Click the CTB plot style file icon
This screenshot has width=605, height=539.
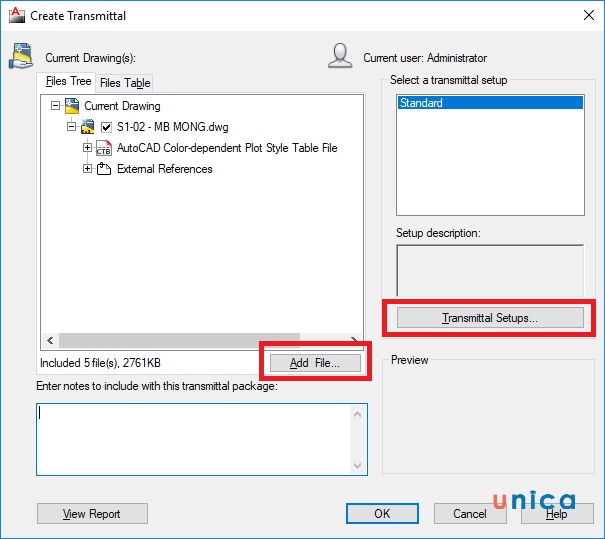pos(104,148)
